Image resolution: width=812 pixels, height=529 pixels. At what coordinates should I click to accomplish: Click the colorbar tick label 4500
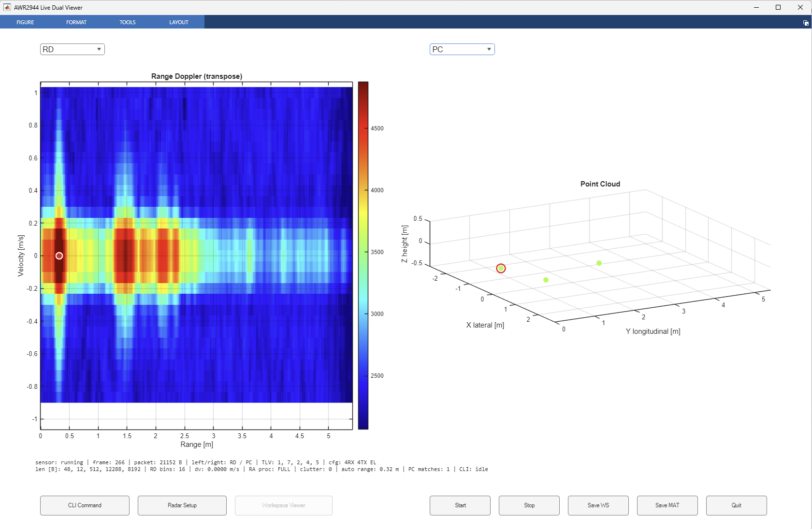377,129
